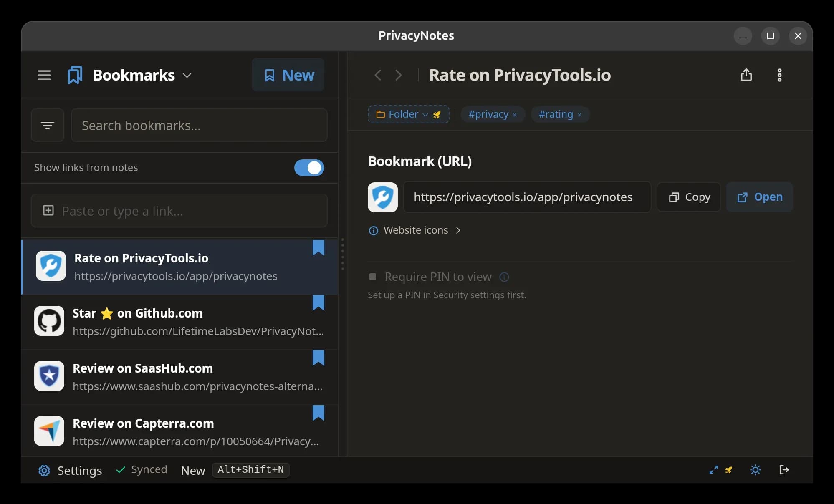834x504 pixels.
Task: Click the #rating tag
Action: coord(556,114)
